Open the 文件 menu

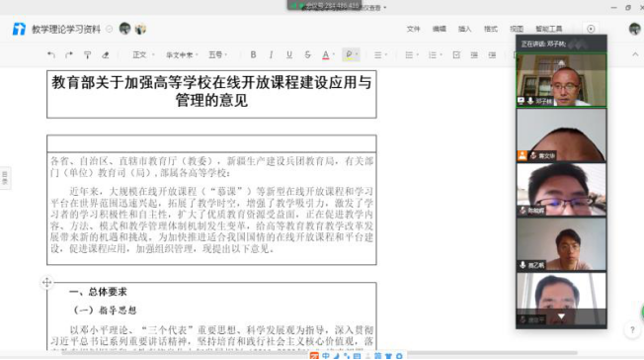pyautogui.click(x=413, y=29)
